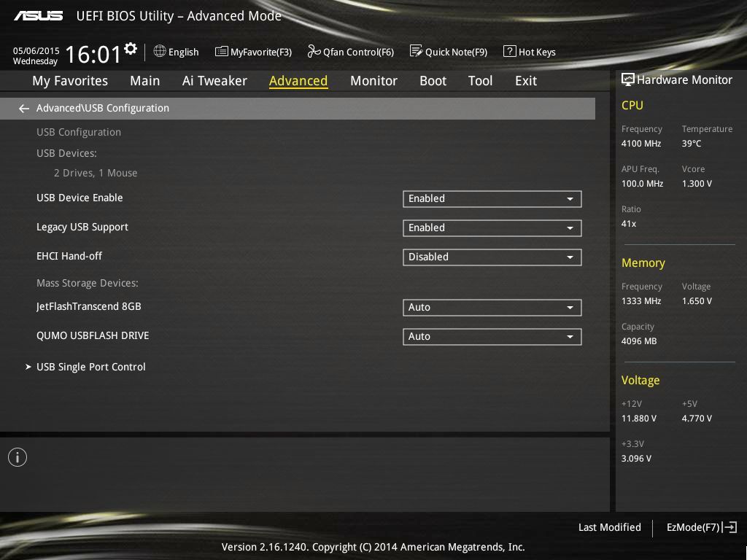Open the Monitor tab
747x560 pixels.
point(373,81)
